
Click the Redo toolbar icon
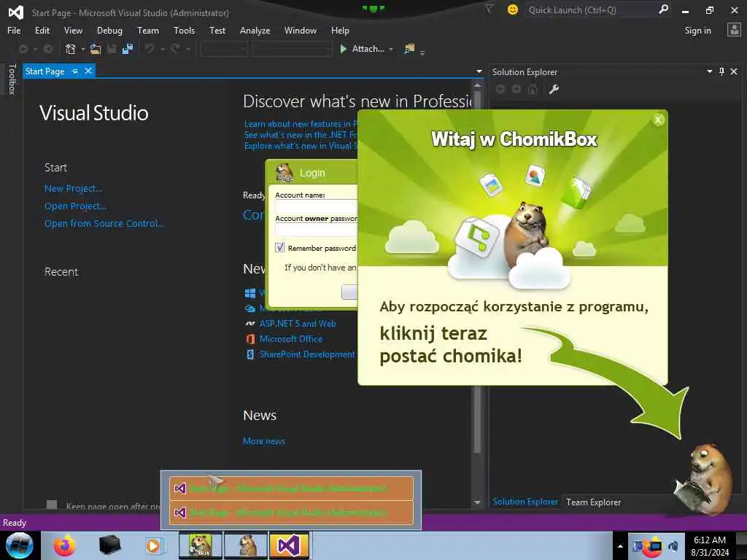click(175, 49)
